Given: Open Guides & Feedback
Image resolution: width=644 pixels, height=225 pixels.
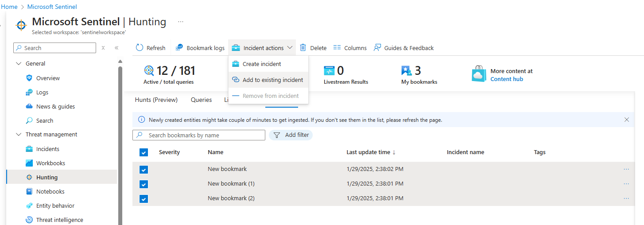Looking at the screenshot, I should click(403, 48).
